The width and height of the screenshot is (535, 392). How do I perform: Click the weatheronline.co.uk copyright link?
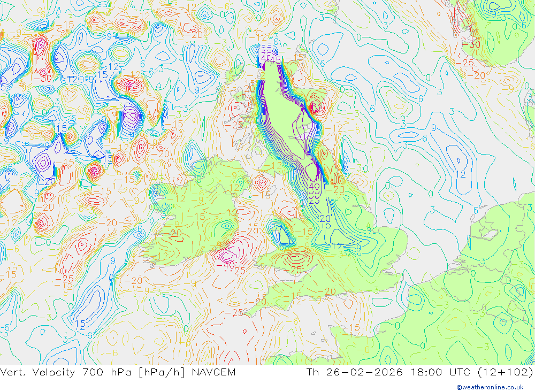point(490,387)
